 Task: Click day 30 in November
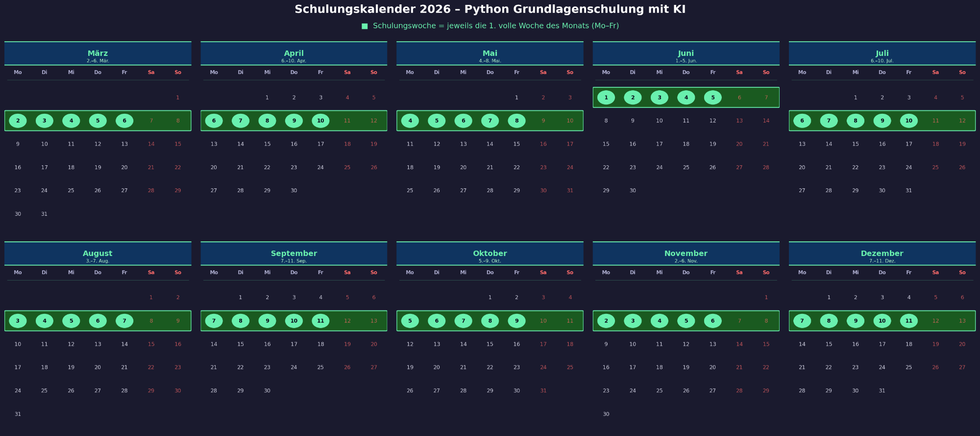coord(606,414)
